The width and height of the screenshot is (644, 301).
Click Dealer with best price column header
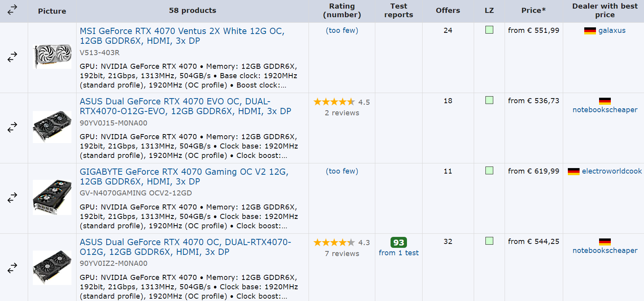tap(605, 11)
